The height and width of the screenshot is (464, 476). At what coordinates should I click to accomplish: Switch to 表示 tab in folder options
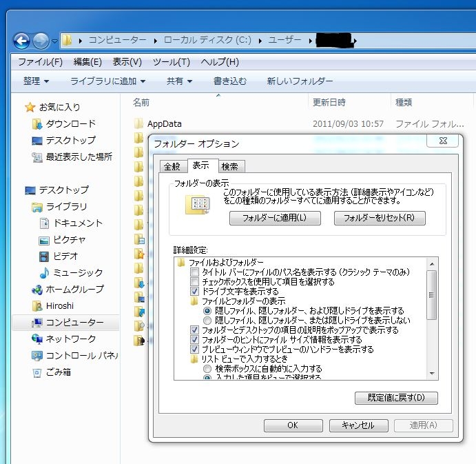202,165
